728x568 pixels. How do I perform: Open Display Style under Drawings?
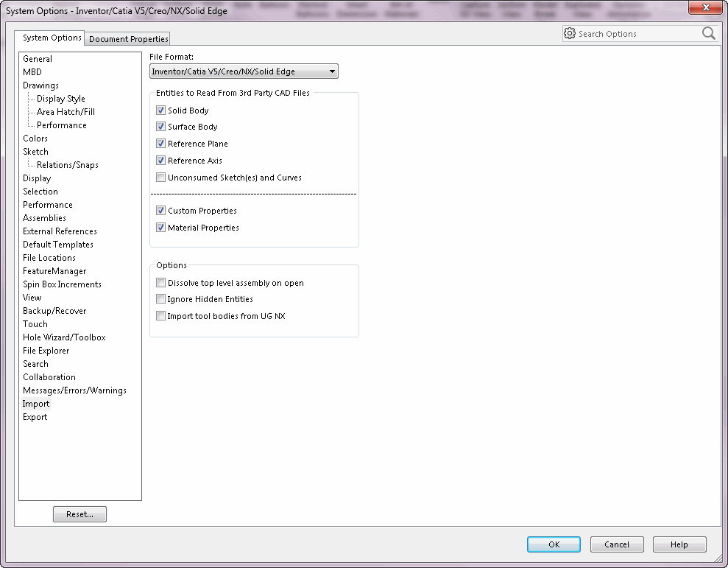[61, 99]
